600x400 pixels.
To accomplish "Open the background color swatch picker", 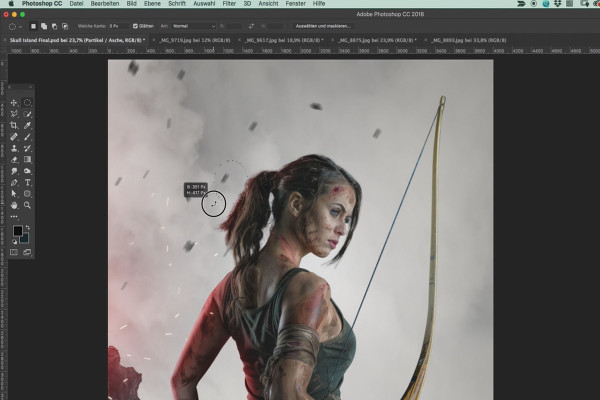I will (x=24, y=239).
